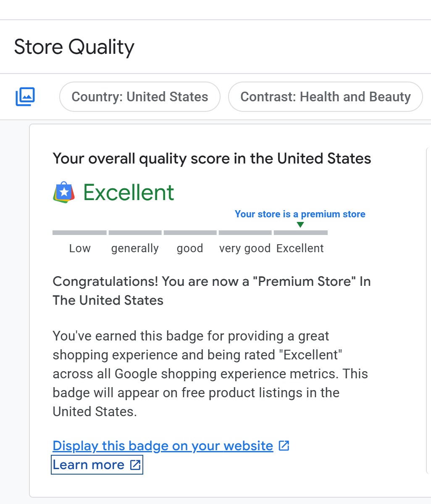This screenshot has height=504, width=431.
Task: Click the Excellent segment of the quality bar
Action: coord(300,232)
